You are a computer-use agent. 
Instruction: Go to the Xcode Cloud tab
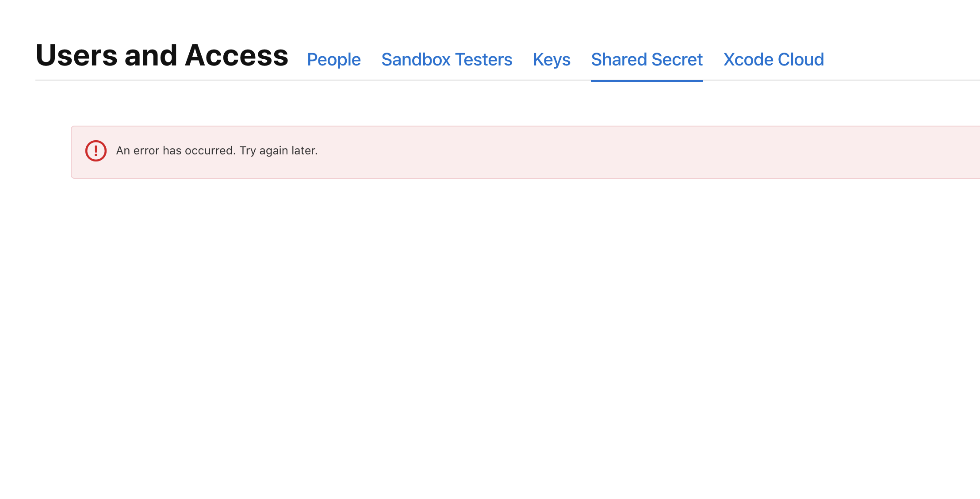pos(773,59)
